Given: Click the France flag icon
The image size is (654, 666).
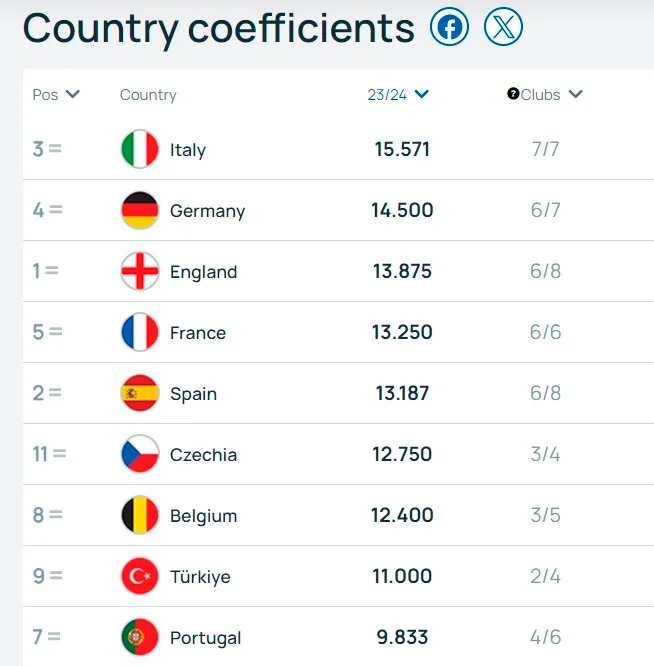Looking at the screenshot, I should pos(140,333).
